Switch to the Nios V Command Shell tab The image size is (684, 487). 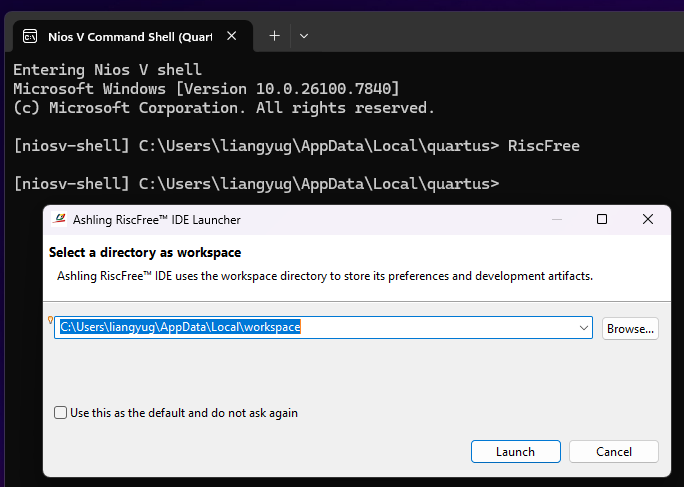point(128,36)
